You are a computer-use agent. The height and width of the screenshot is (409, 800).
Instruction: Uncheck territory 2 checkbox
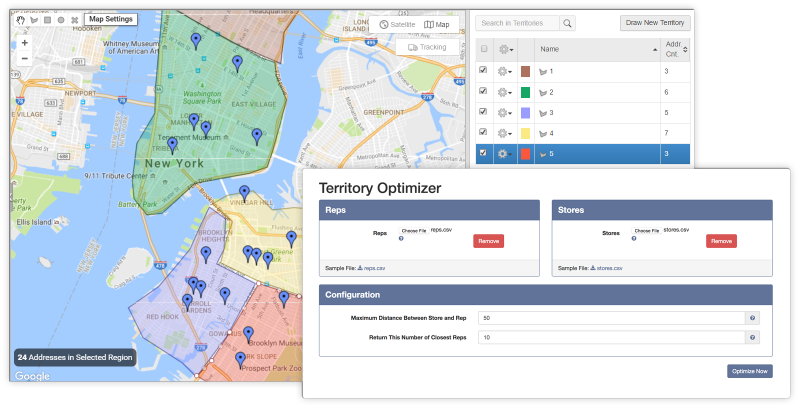[483, 91]
